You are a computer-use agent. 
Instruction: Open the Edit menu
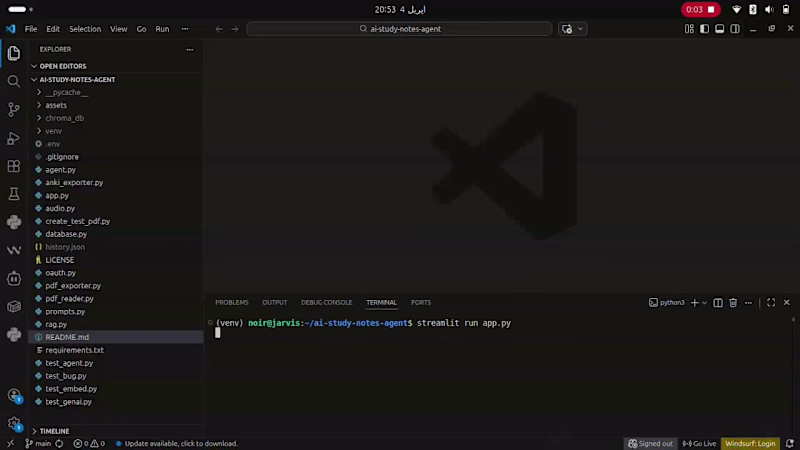53,29
